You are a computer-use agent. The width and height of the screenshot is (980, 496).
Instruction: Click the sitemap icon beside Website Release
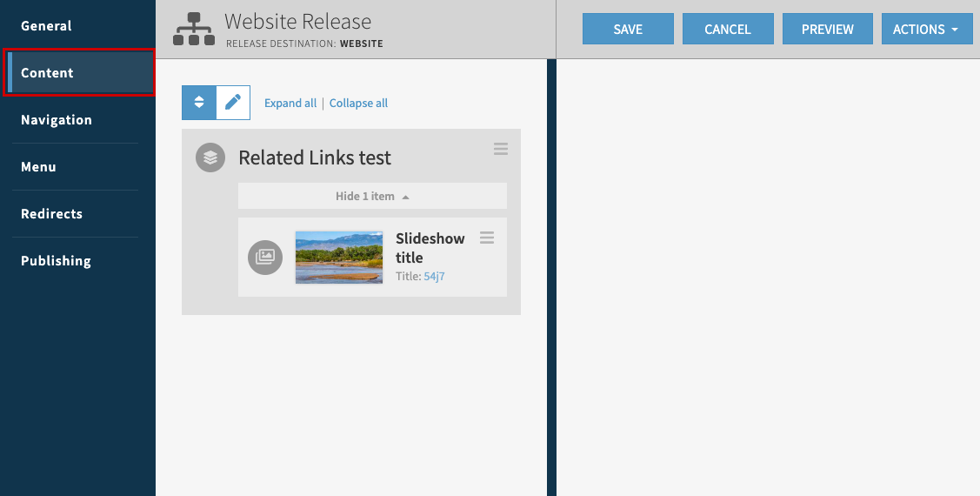tap(192, 29)
